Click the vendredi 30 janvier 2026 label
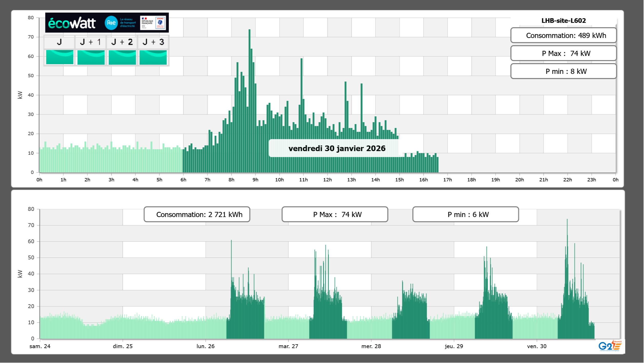This screenshot has width=644, height=363. click(336, 148)
